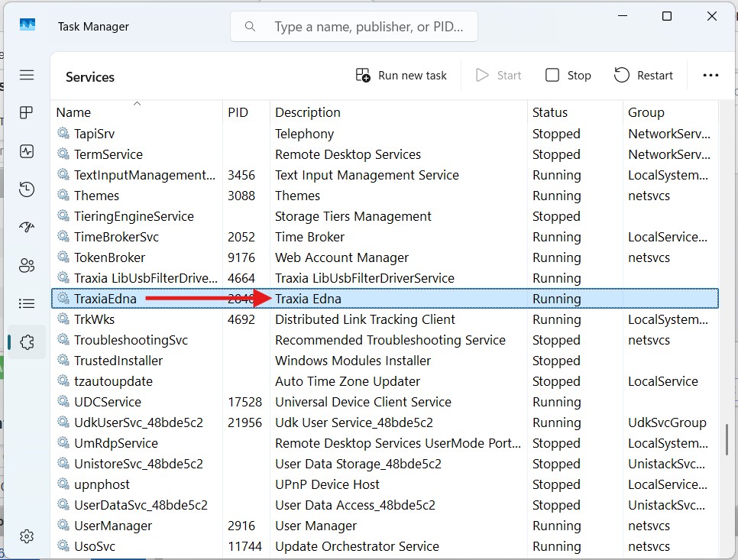738x560 pixels.
Task: Click the vertical scrollbar thumb
Action: coord(727,441)
